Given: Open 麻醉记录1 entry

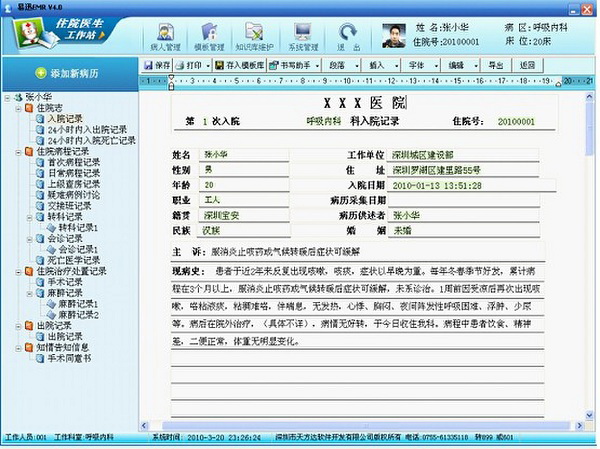Looking at the screenshot, I should 78,304.
